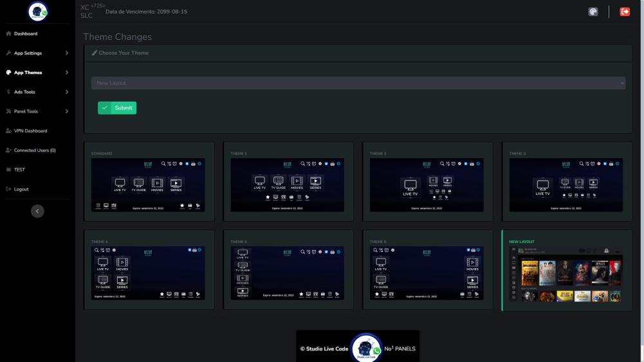Open the New Layout theme dropdown
The width and height of the screenshot is (644, 362).
358,83
